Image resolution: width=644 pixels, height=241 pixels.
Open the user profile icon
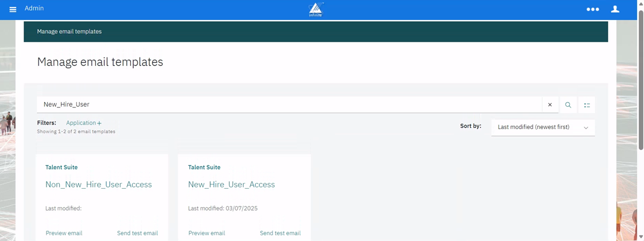pyautogui.click(x=615, y=9)
